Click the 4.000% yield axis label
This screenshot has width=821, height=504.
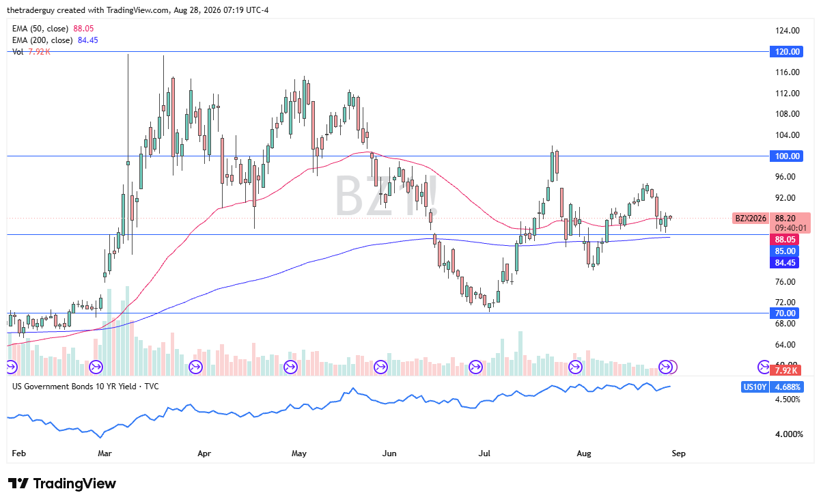[x=790, y=434]
